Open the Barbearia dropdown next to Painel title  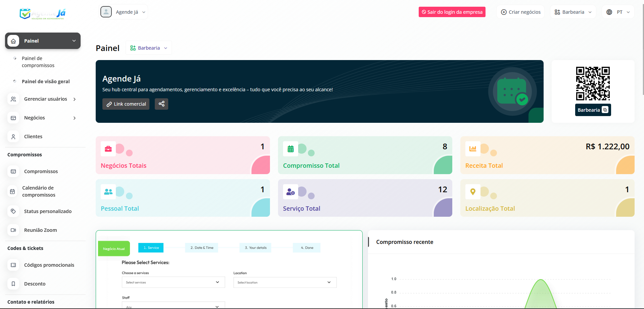(149, 48)
